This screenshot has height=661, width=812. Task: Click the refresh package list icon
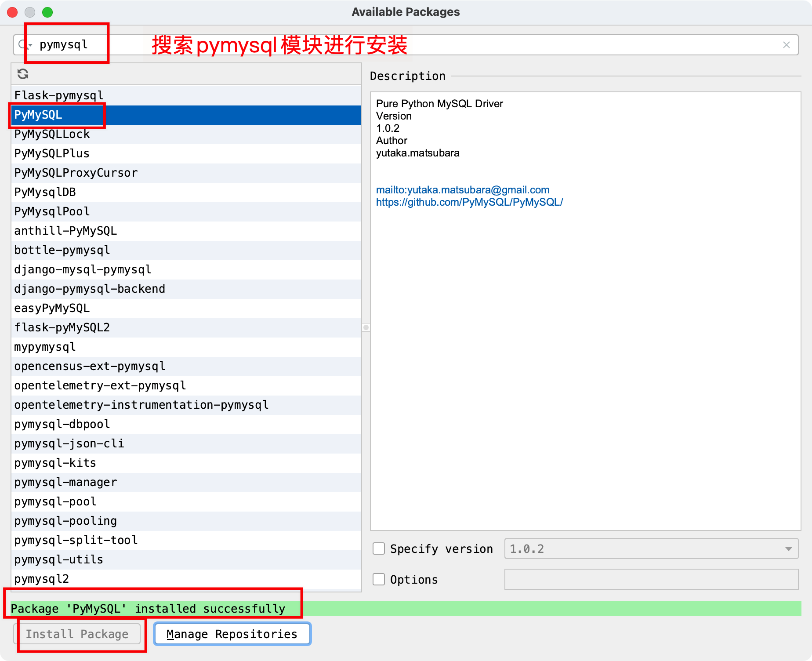click(x=23, y=74)
